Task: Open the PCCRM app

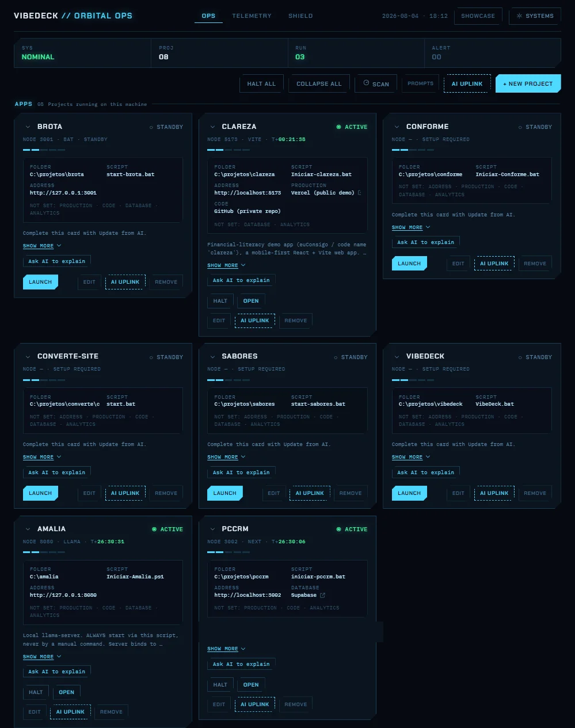Action: point(251,685)
